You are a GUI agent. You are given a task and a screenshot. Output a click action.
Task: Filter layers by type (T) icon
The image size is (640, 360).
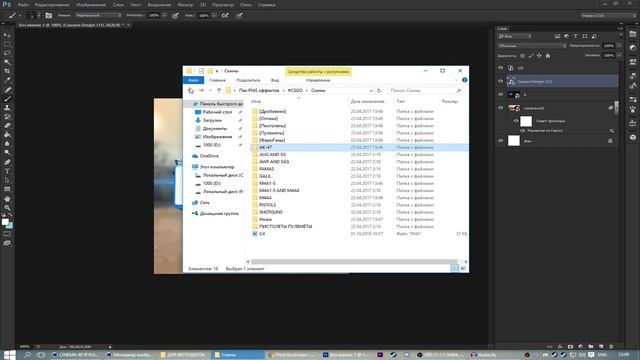tap(576, 36)
